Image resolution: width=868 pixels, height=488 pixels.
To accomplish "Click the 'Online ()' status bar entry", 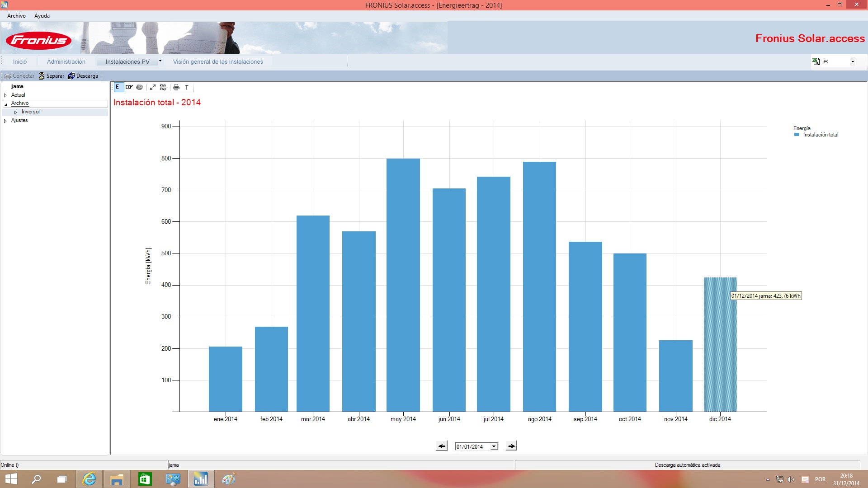I will 9,465.
